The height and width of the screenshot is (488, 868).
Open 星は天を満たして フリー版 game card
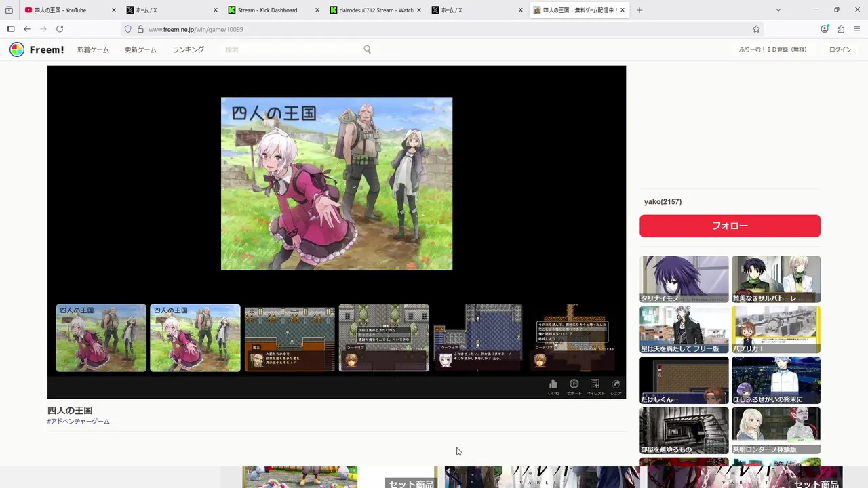point(684,329)
